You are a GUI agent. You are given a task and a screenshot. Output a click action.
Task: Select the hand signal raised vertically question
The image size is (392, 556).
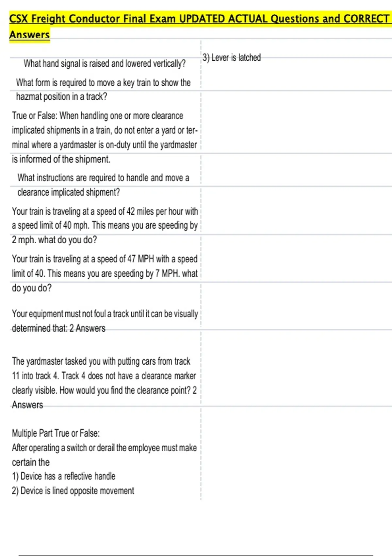pyautogui.click(x=104, y=63)
